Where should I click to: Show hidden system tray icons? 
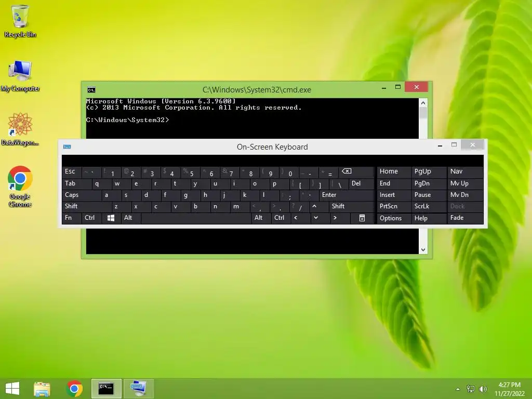tap(458, 389)
